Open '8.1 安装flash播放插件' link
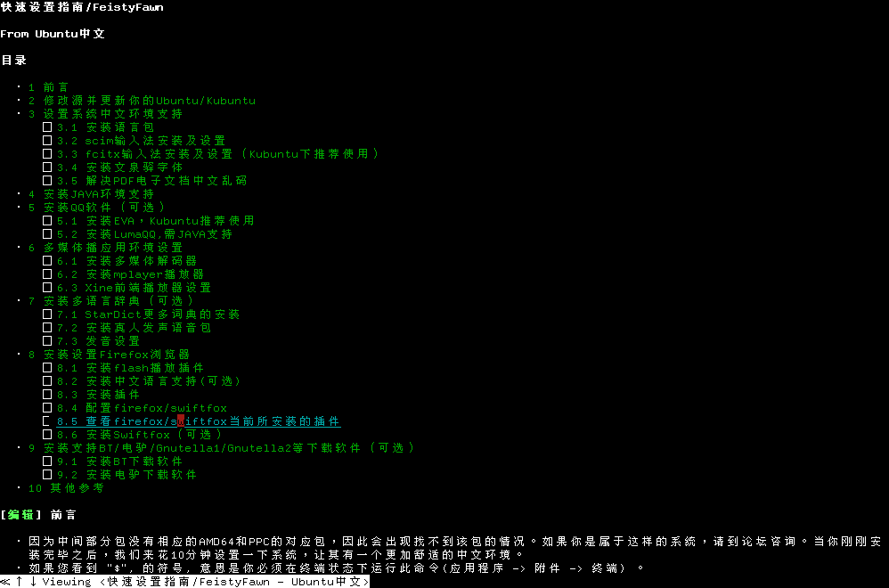Image resolution: width=889 pixels, height=588 pixels. pyautogui.click(x=130, y=368)
